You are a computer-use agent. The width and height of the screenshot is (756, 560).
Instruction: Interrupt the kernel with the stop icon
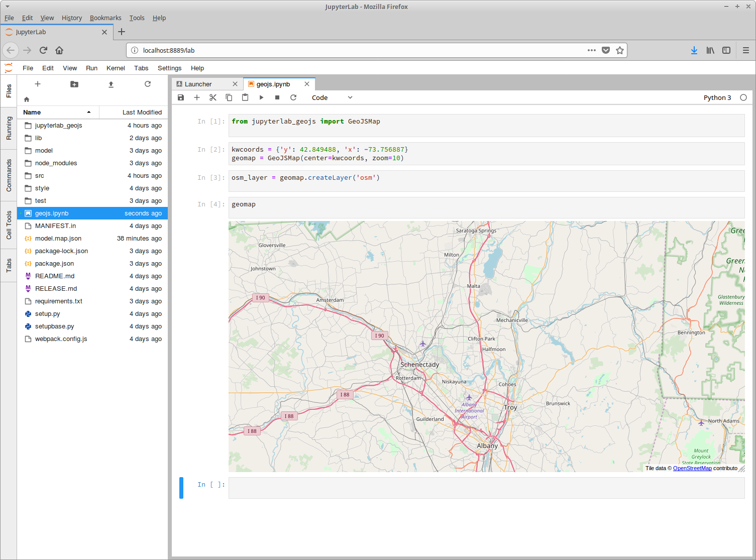(x=277, y=97)
